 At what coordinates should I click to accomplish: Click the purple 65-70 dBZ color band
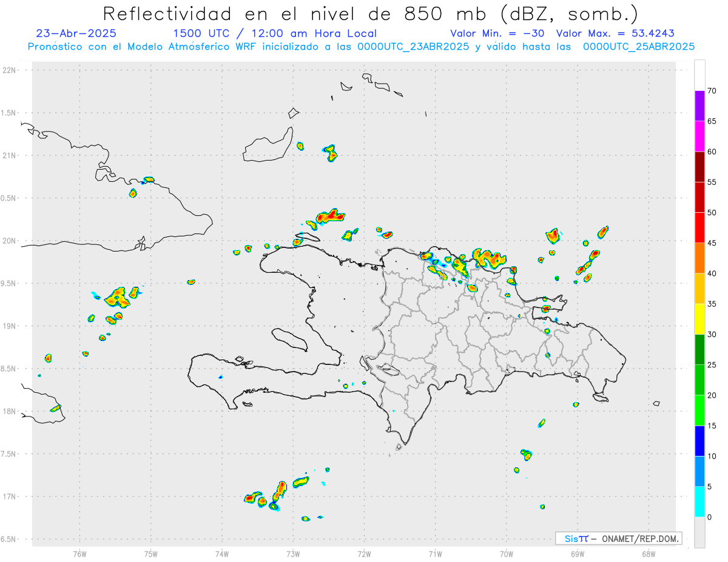coord(699,105)
